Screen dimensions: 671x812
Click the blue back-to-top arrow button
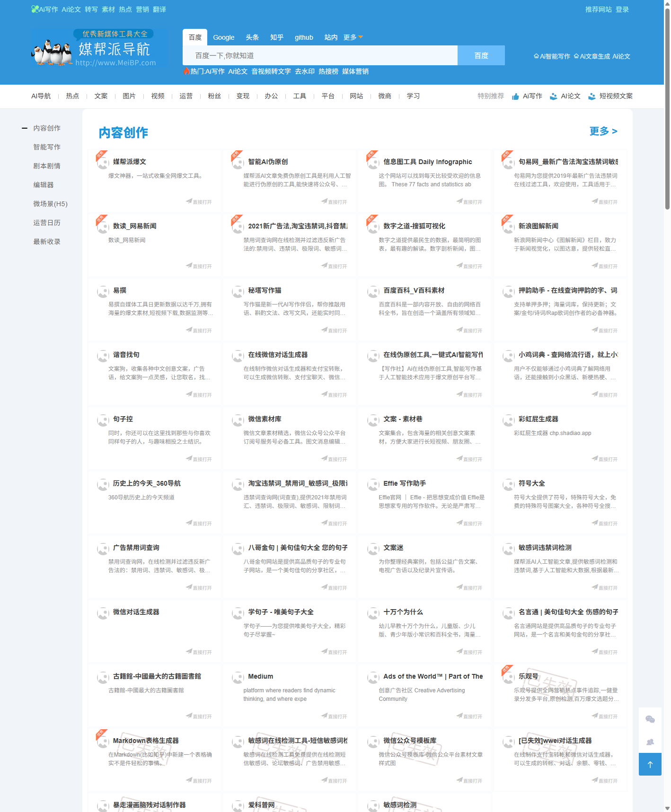tap(650, 764)
